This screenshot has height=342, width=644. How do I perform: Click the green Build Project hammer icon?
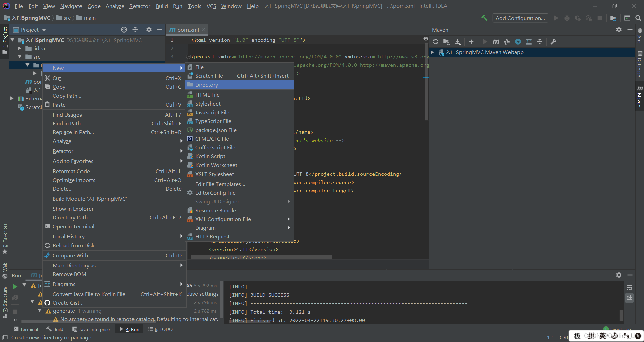click(x=484, y=18)
